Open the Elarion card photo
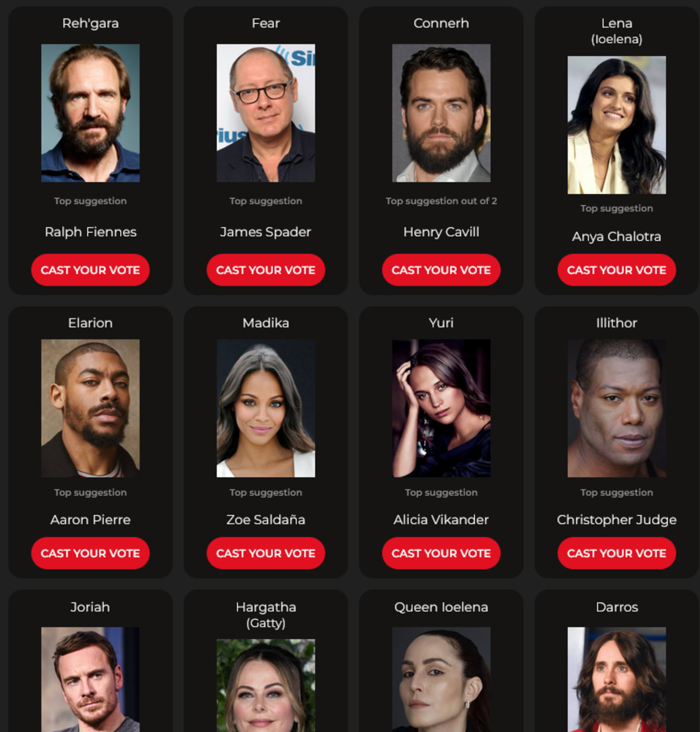The height and width of the screenshot is (732, 700). [90, 409]
